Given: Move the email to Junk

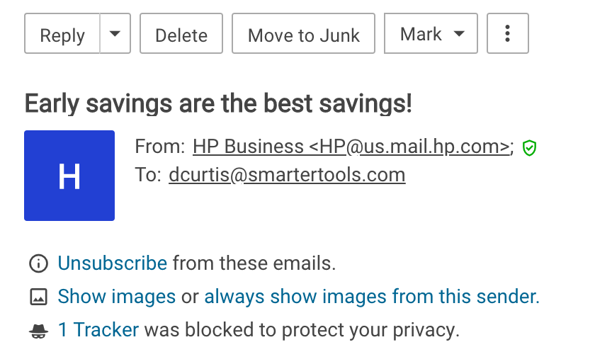Looking at the screenshot, I should coord(304,34).
